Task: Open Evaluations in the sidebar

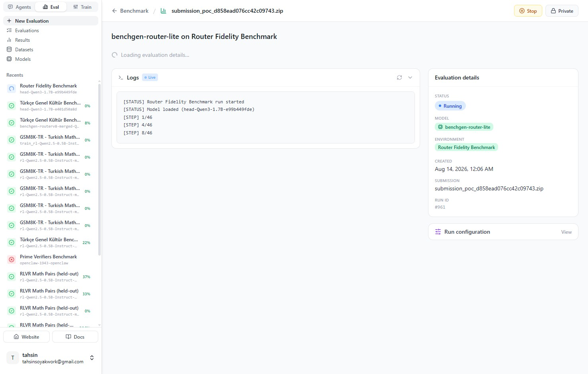Action: 51,31
